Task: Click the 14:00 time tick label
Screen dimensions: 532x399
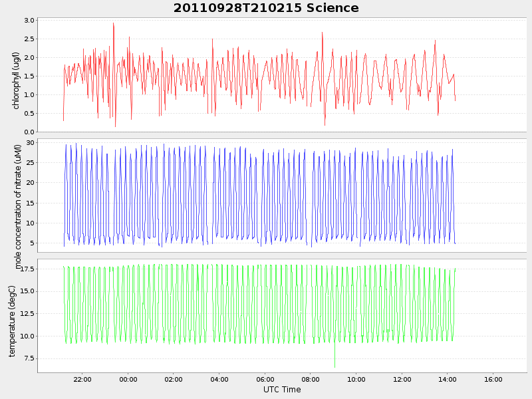Action: [x=448, y=379]
